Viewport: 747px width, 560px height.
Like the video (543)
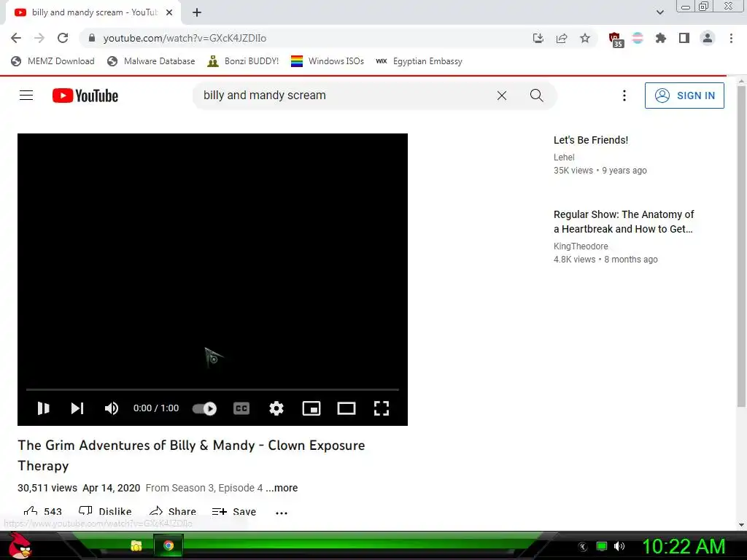(43, 512)
